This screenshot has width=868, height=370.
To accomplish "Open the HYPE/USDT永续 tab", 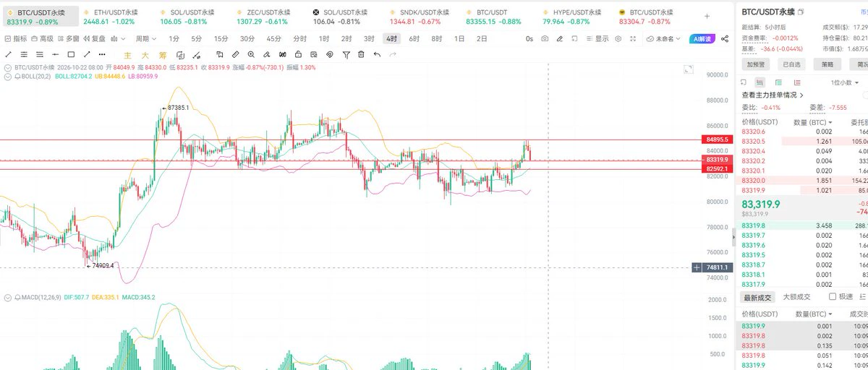I will point(573,17).
